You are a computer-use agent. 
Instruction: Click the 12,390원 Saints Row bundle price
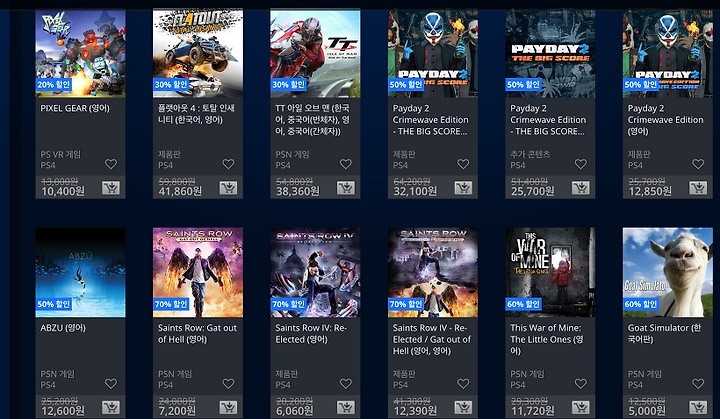[x=415, y=411]
